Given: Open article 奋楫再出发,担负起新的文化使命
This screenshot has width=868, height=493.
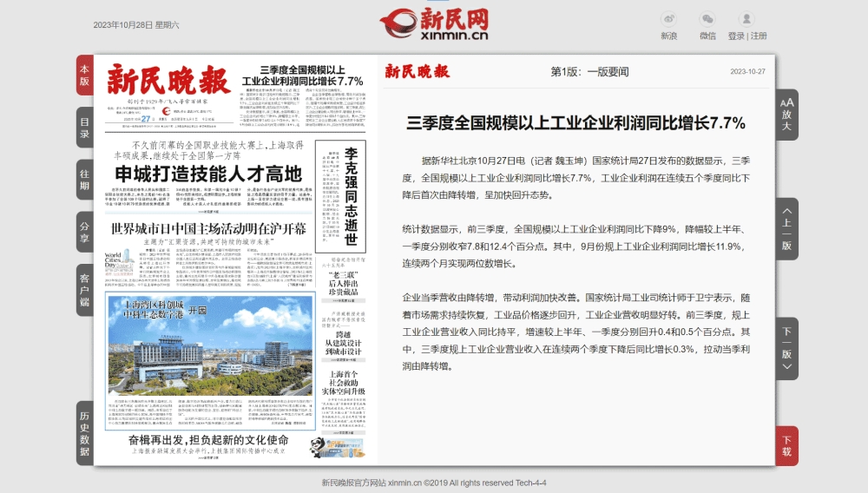Looking at the screenshot, I should click(208, 440).
